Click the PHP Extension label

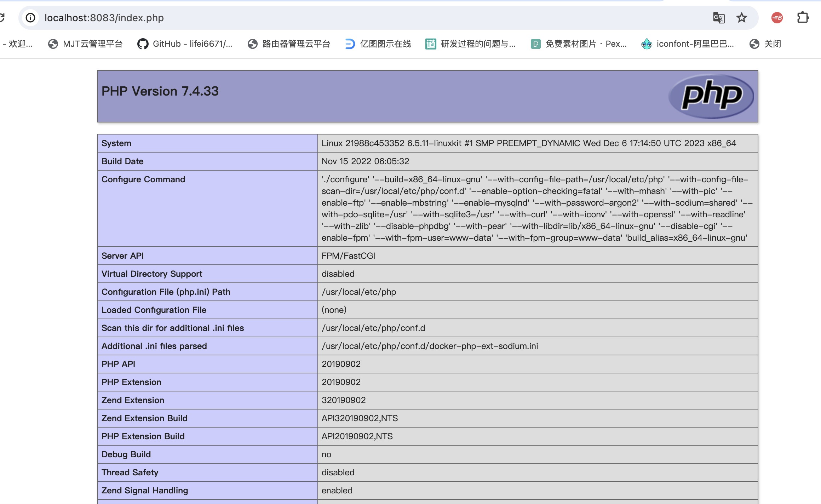tap(131, 382)
